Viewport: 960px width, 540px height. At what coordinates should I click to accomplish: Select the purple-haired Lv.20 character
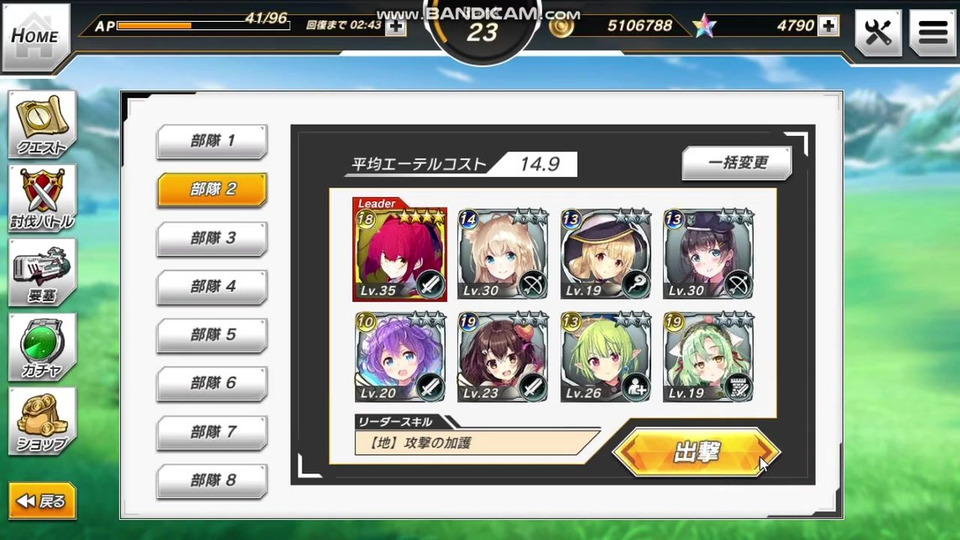(400, 357)
